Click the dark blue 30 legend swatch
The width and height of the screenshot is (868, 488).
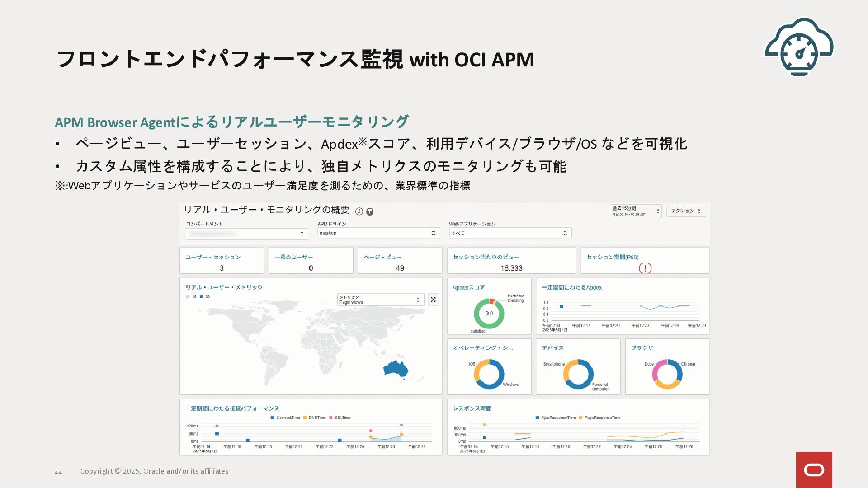click(202, 297)
